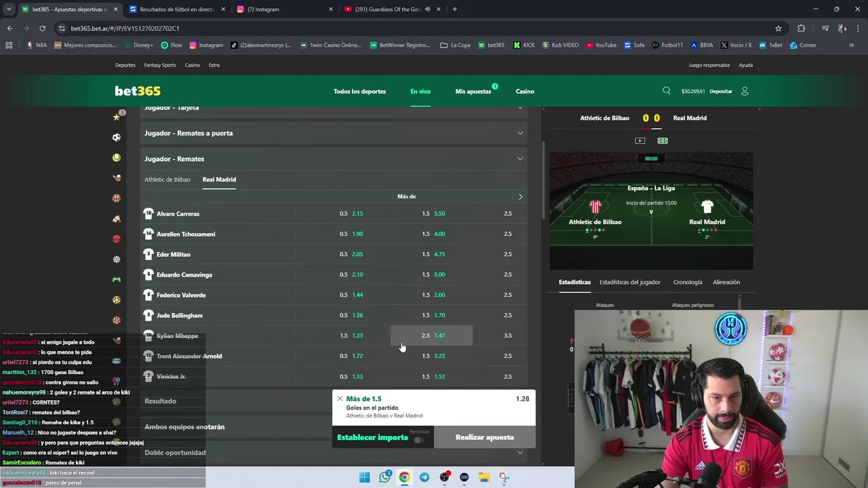Open the Estadísticas del jugador tab

click(630, 282)
